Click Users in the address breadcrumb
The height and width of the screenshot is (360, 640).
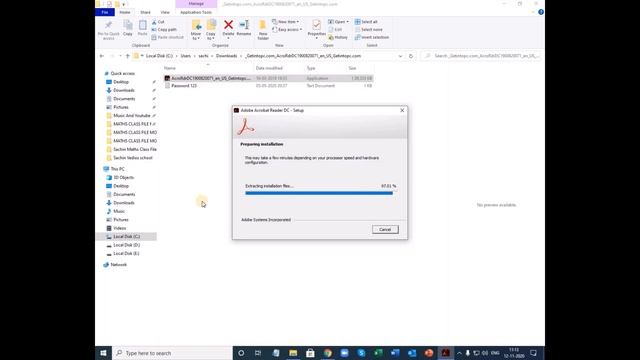186,56
